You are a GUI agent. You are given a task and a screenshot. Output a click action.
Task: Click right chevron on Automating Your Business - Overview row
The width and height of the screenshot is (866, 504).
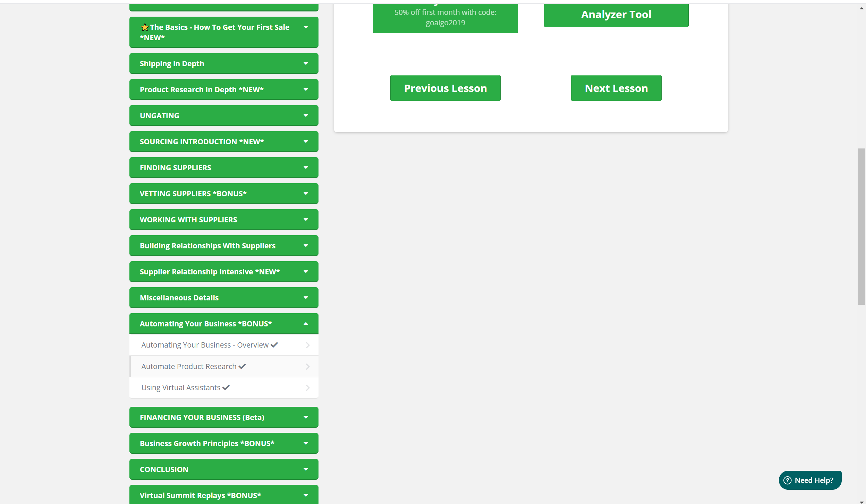coord(307,345)
